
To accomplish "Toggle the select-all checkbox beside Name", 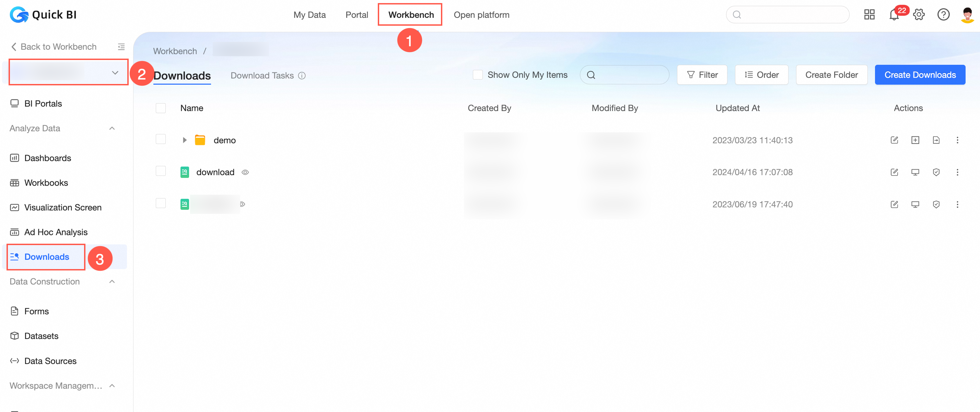I will (161, 108).
